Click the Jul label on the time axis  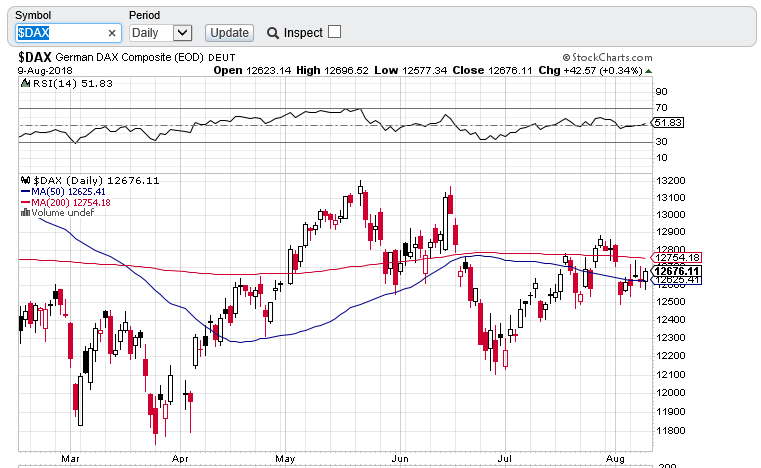click(505, 458)
